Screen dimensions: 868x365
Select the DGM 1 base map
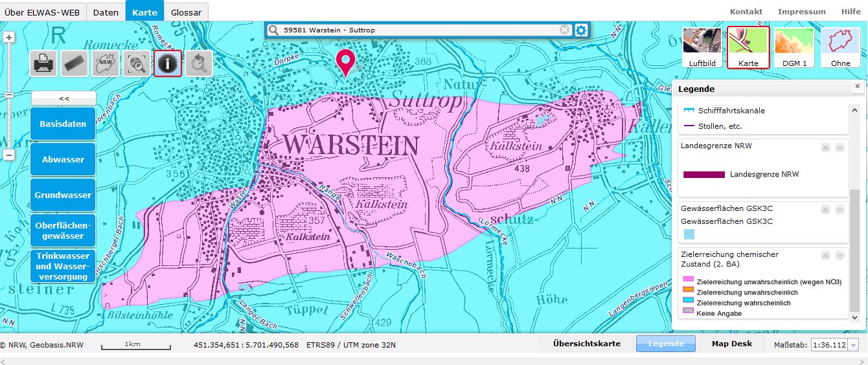click(x=794, y=47)
